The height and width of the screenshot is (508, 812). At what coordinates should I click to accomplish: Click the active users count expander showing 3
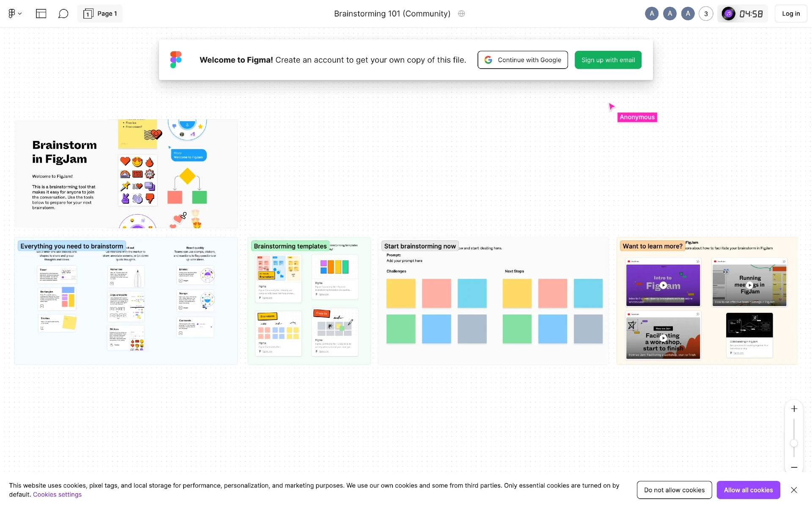pos(705,14)
